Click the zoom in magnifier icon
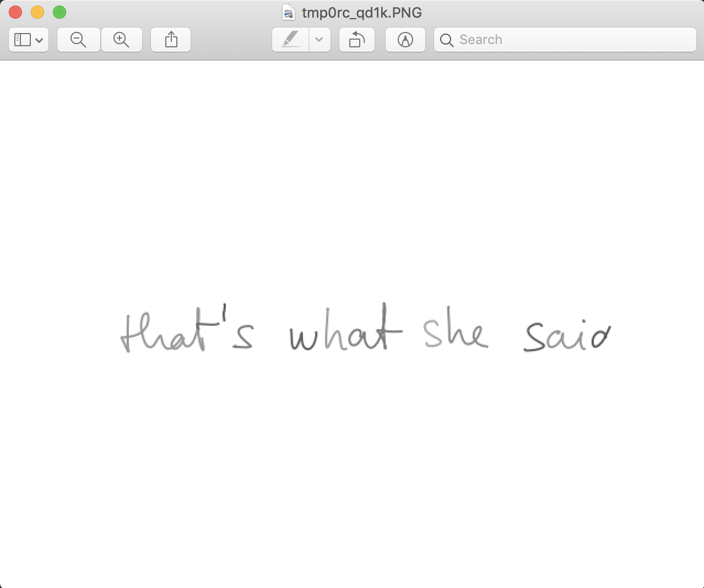Image resolution: width=704 pixels, height=588 pixels. [121, 40]
